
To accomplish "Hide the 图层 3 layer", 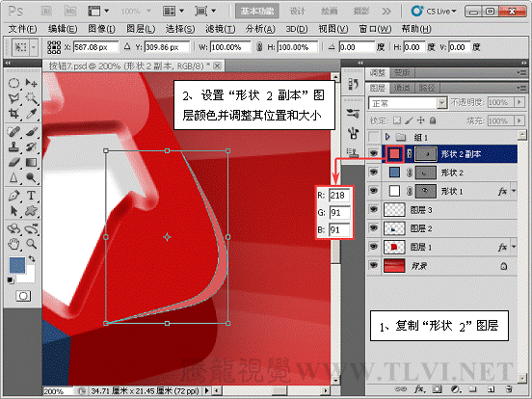I will [374, 209].
